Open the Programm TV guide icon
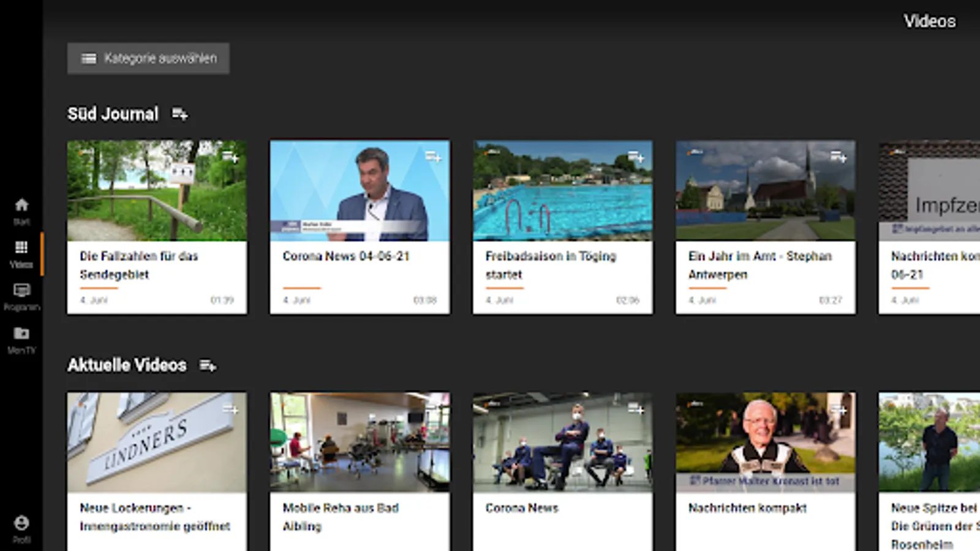980x551 pixels. 21,291
